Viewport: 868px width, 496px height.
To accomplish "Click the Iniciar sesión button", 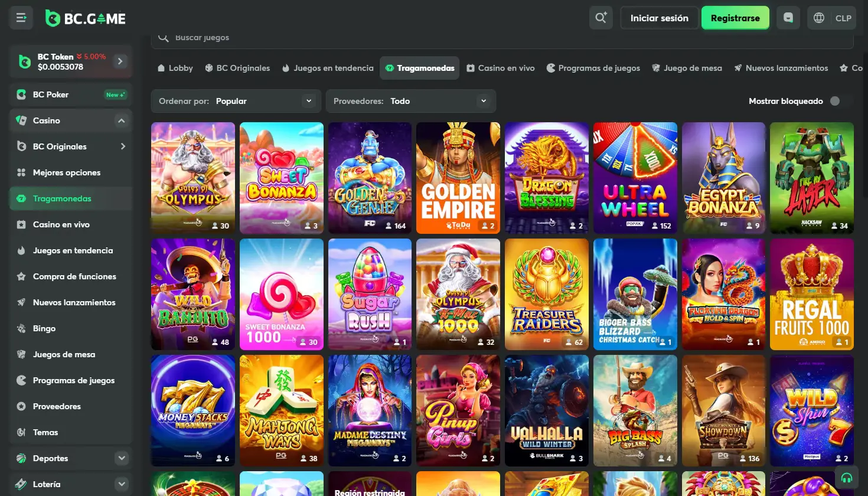I will (659, 18).
